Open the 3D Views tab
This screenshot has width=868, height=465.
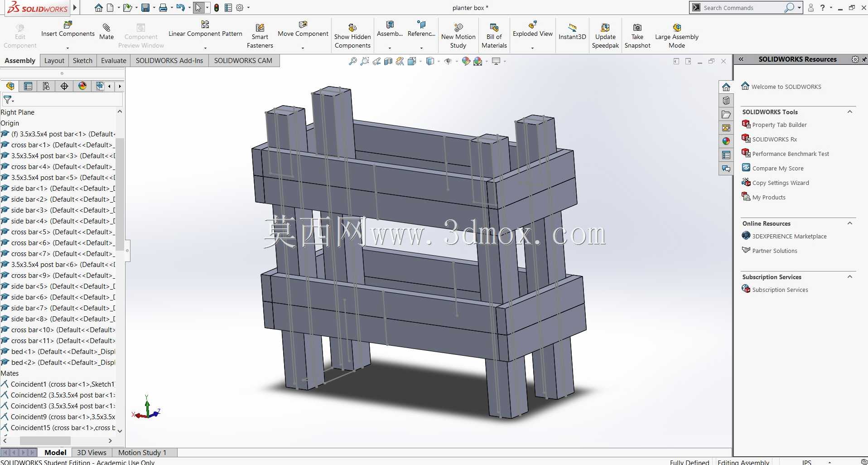tap(92, 452)
